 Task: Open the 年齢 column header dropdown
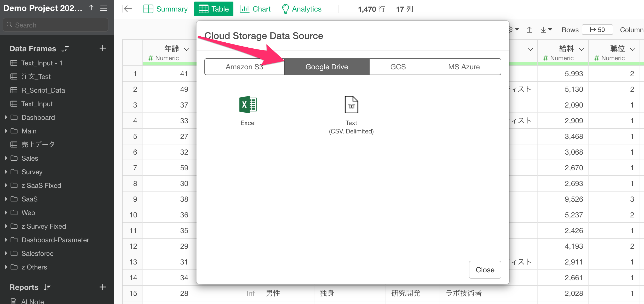click(x=187, y=49)
